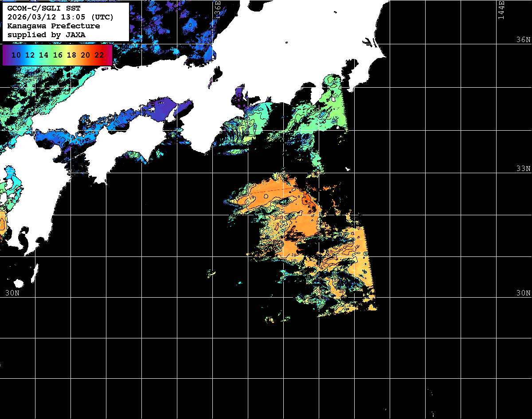The width and height of the screenshot is (532, 419).
Task: Choose the 18 mark on the color scale
Action: click(x=71, y=55)
